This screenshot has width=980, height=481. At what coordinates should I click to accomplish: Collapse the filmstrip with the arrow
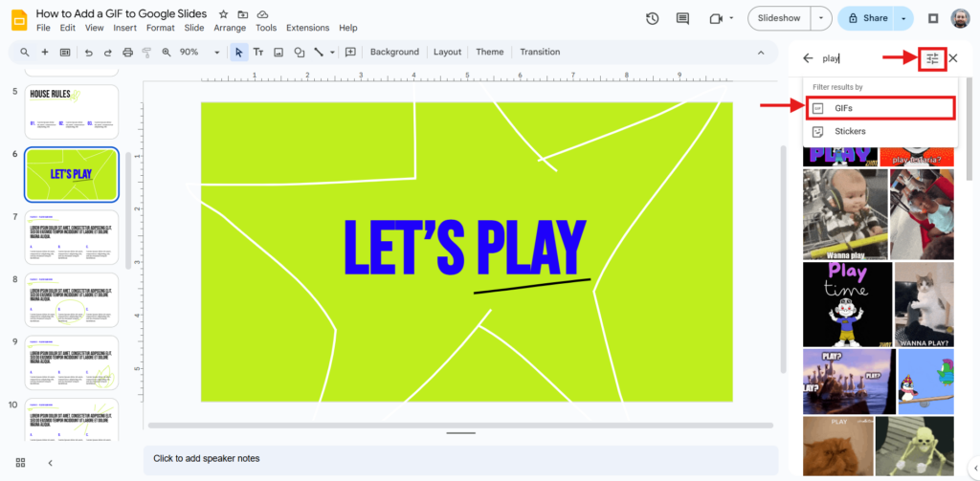click(x=50, y=463)
